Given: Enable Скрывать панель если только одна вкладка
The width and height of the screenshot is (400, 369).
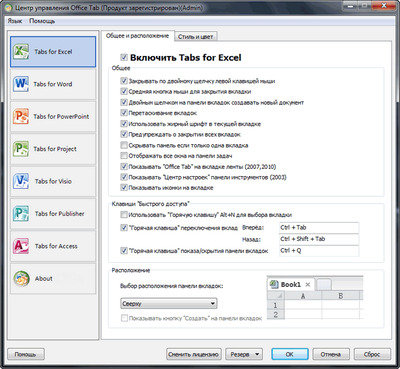Looking at the screenshot, I should tap(124, 145).
